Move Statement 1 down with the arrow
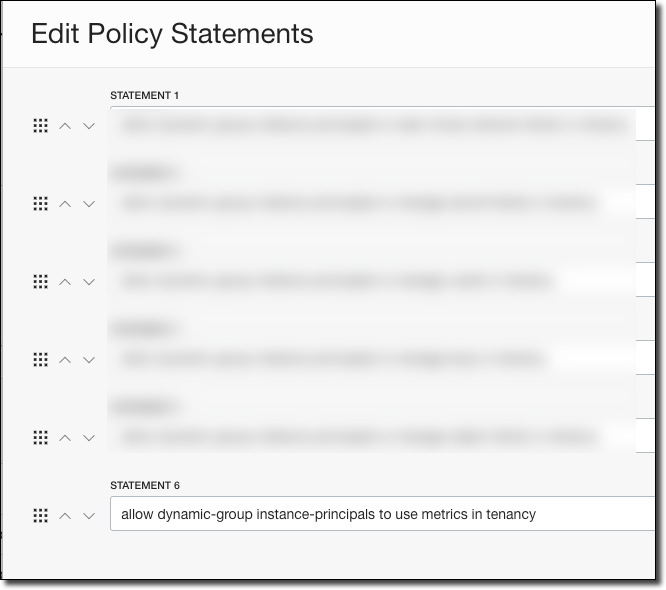Image resolution: width=666 pixels, height=590 pixels. [x=89, y=126]
